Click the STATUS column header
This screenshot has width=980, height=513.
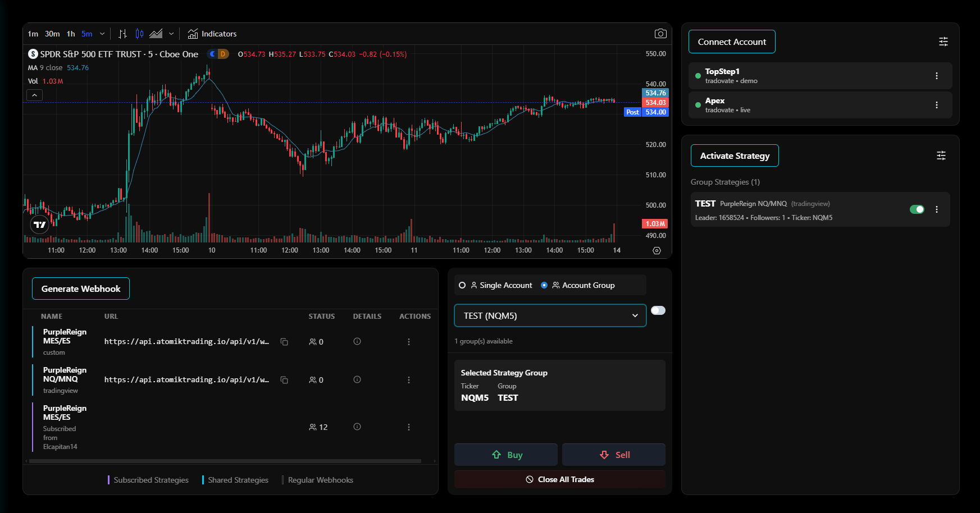click(x=321, y=317)
